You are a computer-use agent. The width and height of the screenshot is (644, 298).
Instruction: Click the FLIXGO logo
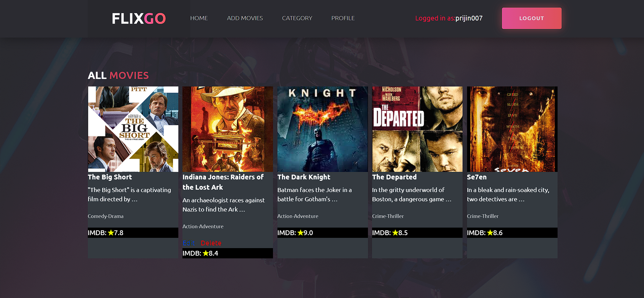[139, 18]
